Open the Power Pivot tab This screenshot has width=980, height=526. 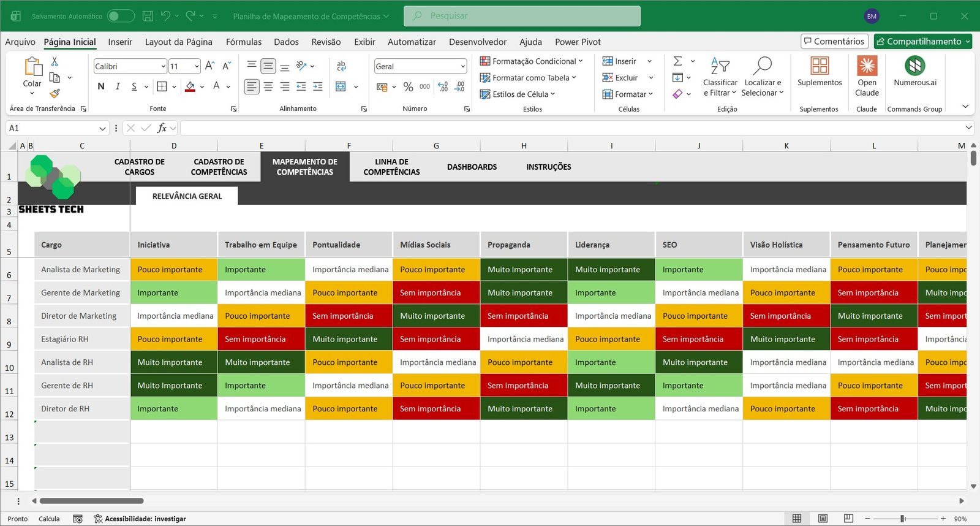click(x=578, y=42)
